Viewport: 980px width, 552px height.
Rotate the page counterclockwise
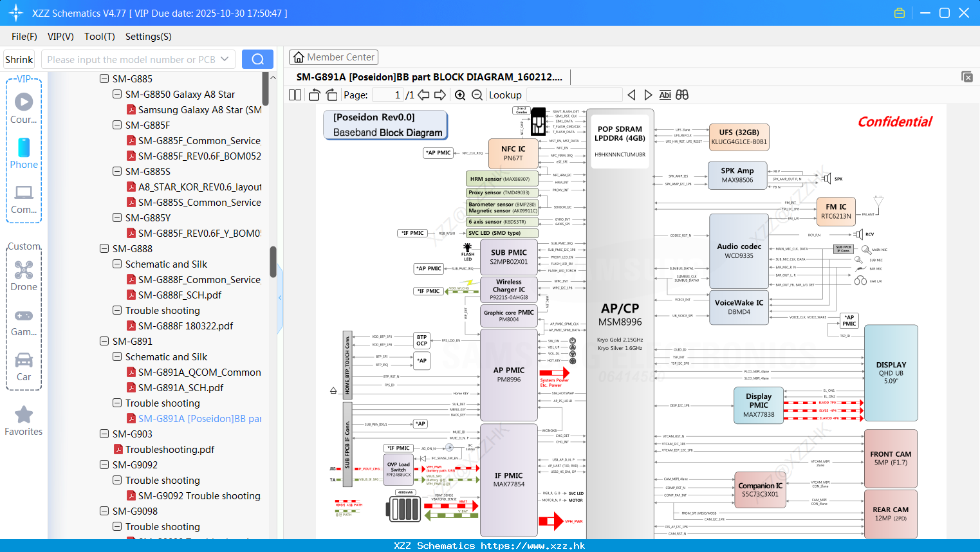pyautogui.click(x=315, y=95)
